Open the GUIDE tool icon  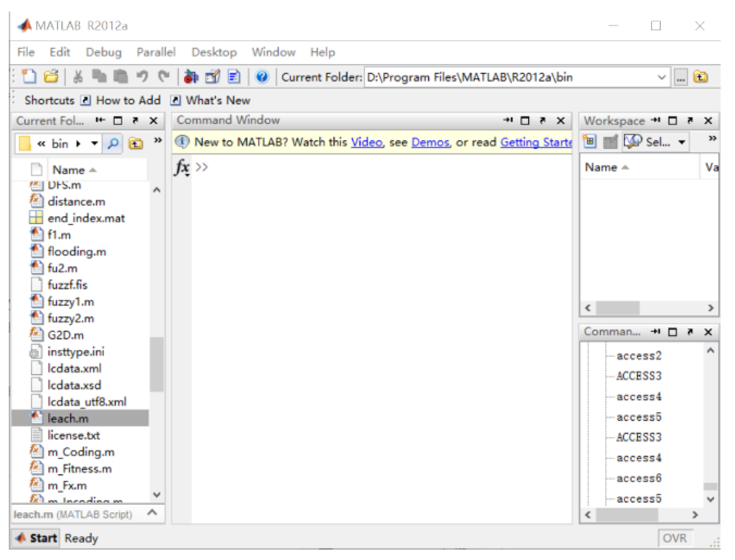point(213,76)
